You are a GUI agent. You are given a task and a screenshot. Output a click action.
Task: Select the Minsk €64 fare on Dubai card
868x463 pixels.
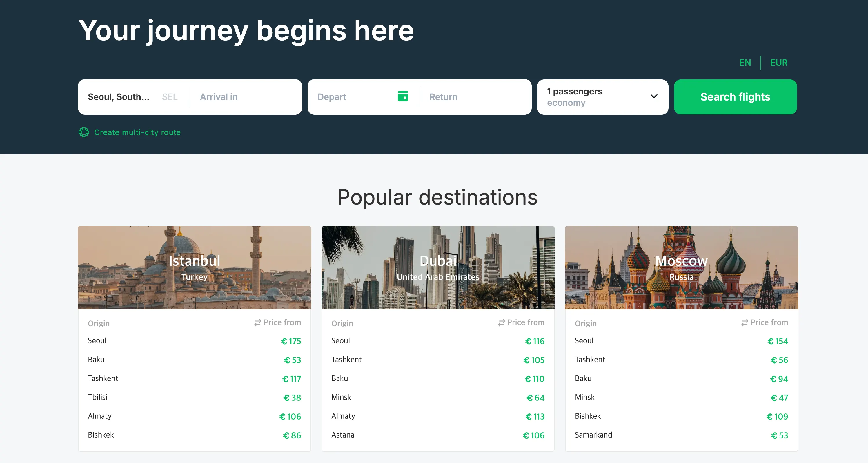coord(438,397)
